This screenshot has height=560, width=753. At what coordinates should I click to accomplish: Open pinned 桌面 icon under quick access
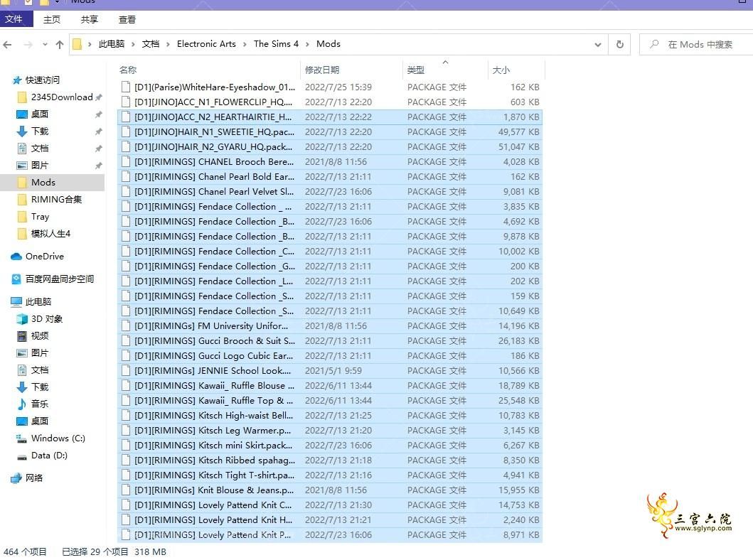[21, 114]
